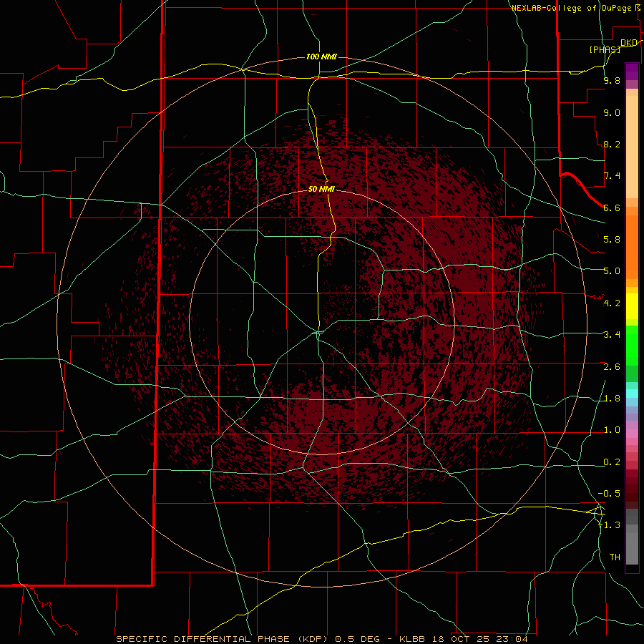Click the 7.4 scale value
Viewport: 644px width, 644px height.
coord(612,176)
